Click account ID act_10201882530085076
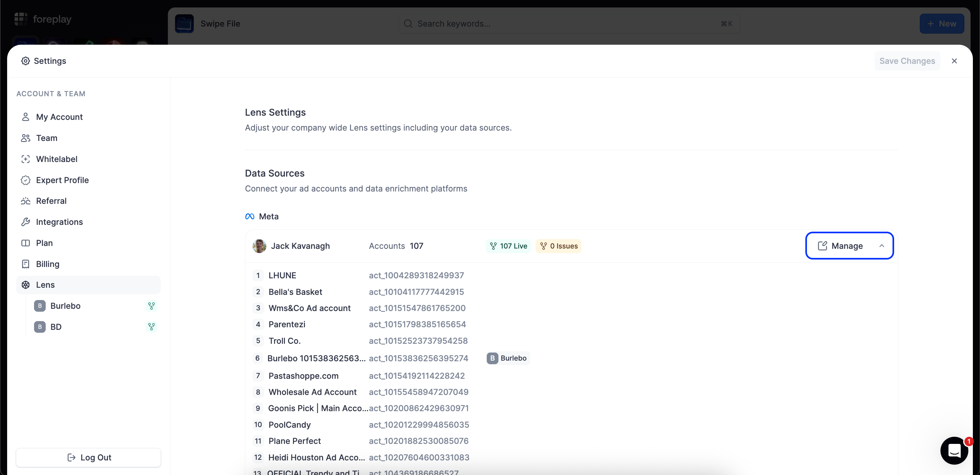Viewport: 980px width, 475px height. 419,441
